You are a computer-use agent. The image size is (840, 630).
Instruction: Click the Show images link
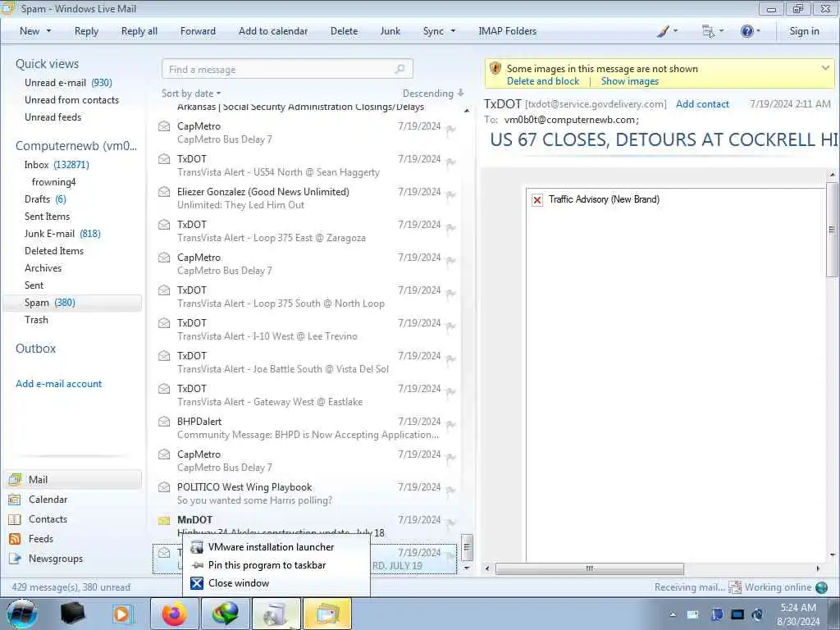pos(629,81)
